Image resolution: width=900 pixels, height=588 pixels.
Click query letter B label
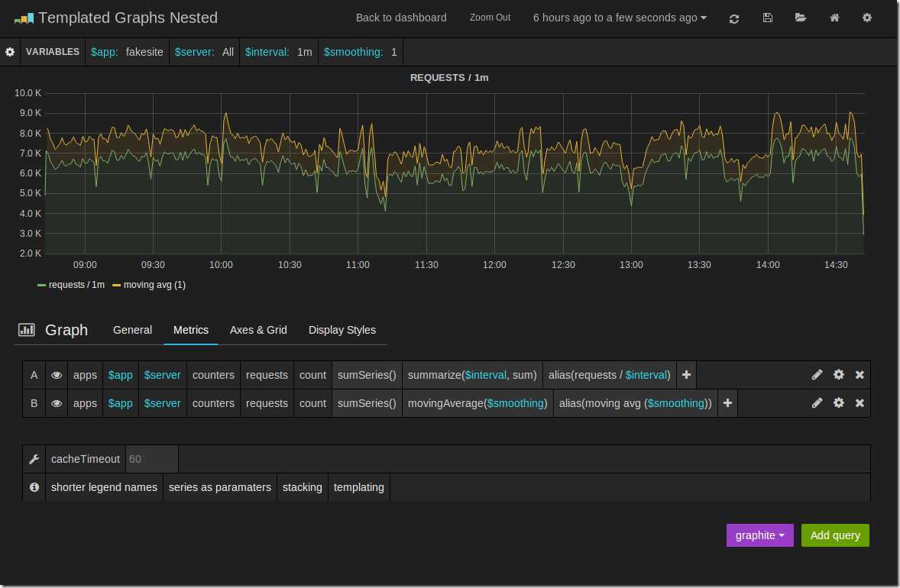[x=34, y=403]
